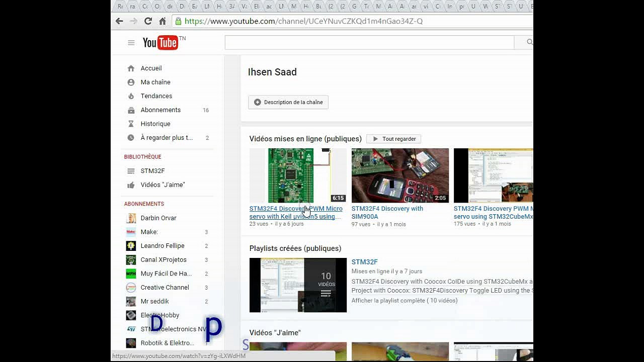Click the Tout regarder button
Screen dimensions: 644x362
394,139
